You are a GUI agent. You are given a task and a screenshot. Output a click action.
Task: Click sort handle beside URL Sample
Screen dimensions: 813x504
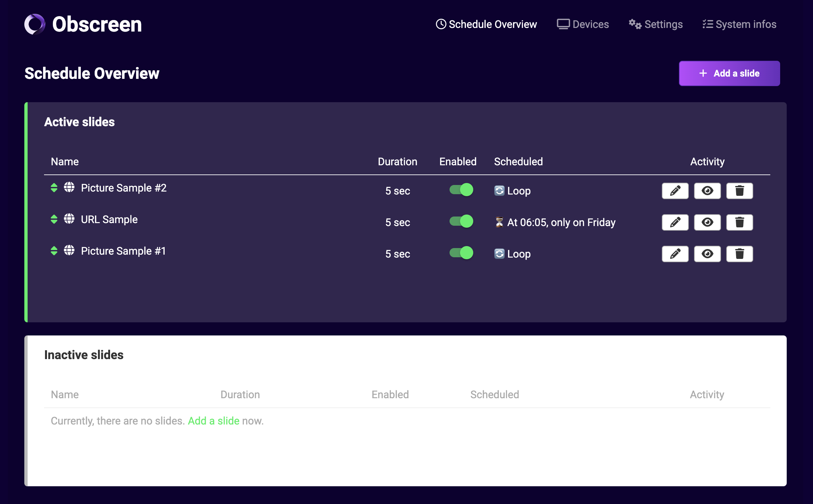coord(54,219)
